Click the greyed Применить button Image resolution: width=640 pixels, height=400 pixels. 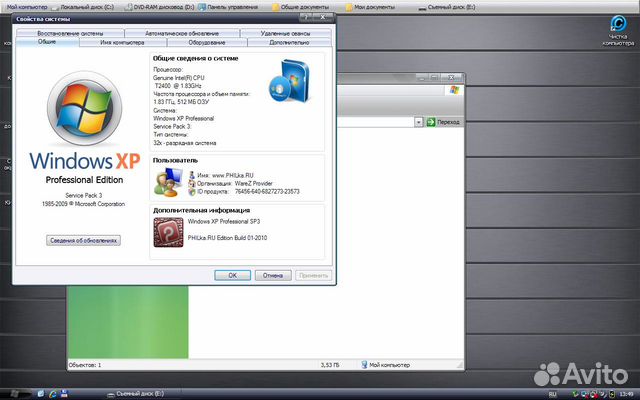(x=313, y=275)
